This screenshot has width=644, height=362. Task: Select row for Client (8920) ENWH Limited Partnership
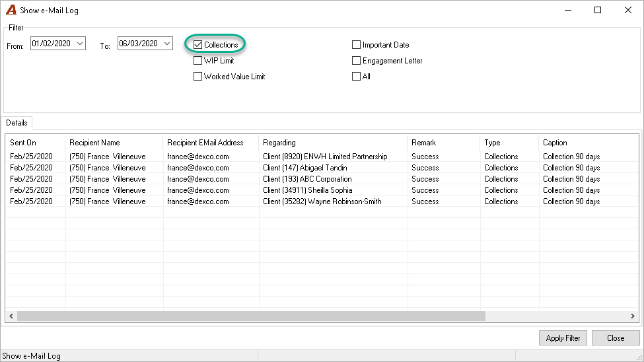(322, 157)
